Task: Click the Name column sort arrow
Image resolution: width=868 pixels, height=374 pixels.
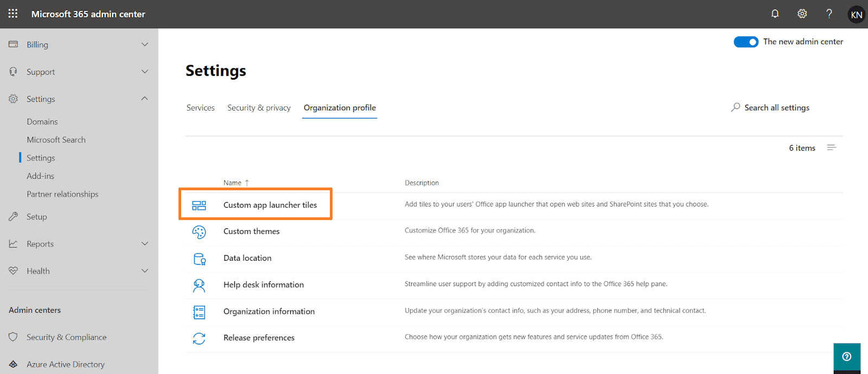Action: [x=247, y=183]
